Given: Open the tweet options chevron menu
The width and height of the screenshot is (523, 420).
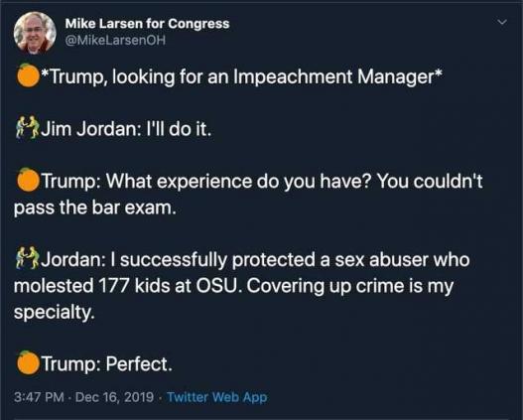Looking at the screenshot, I should point(502,23).
